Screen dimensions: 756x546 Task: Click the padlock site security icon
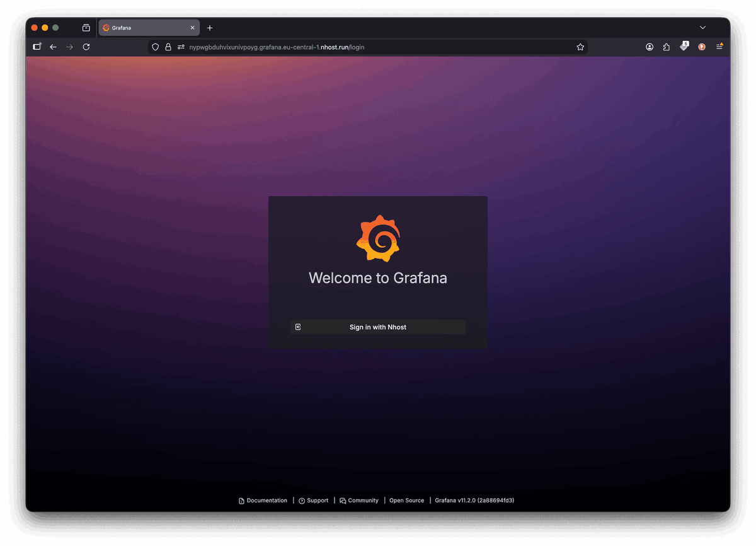(x=168, y=47)
